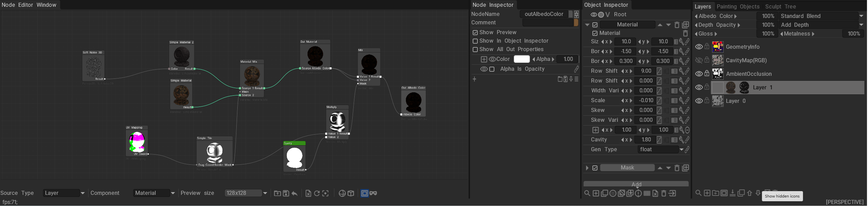Switch to the Painting Objects tab
The height and width of the screenshot is (206, 868).
[738, 6]
